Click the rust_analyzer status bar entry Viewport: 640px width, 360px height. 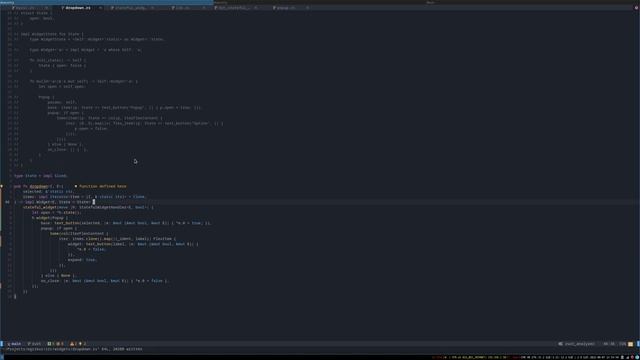577,344
